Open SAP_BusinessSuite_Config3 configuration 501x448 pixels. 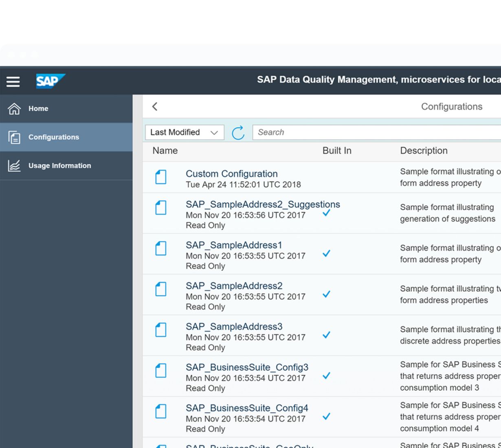(247, 367)
